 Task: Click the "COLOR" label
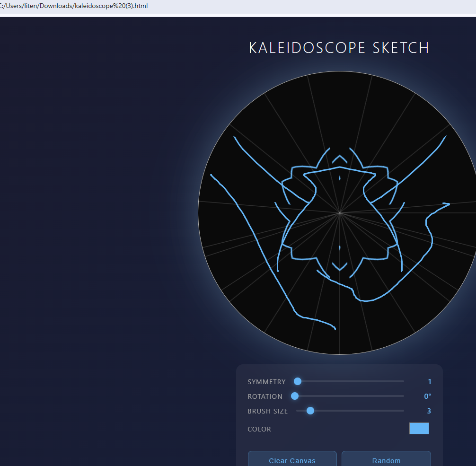pos(259,429)
